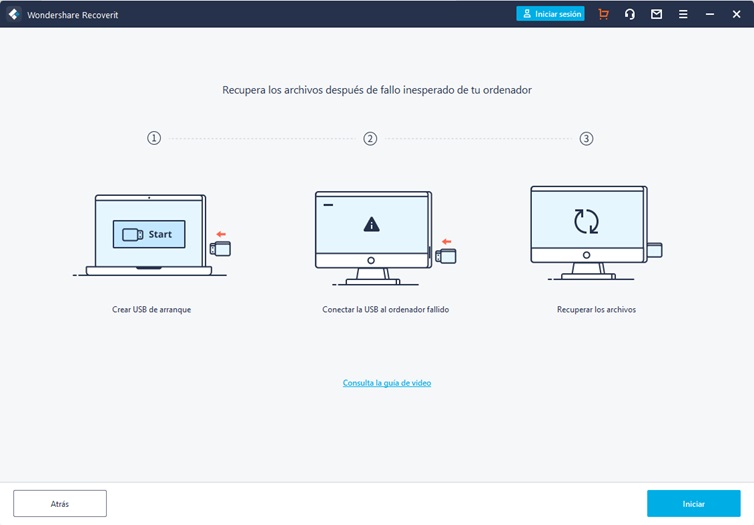Open the shopping cart icon
Screen dimensions: 754x525
[603, 14]
